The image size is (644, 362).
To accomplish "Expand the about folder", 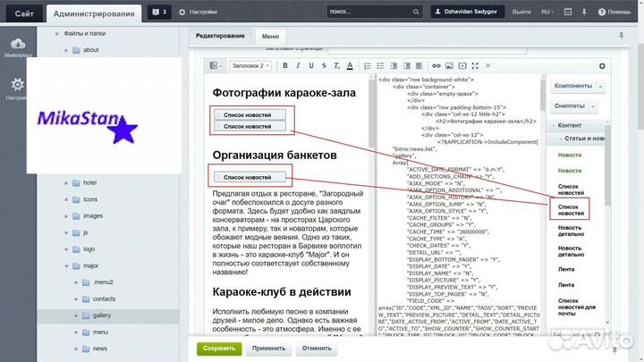I will point(66,50).
